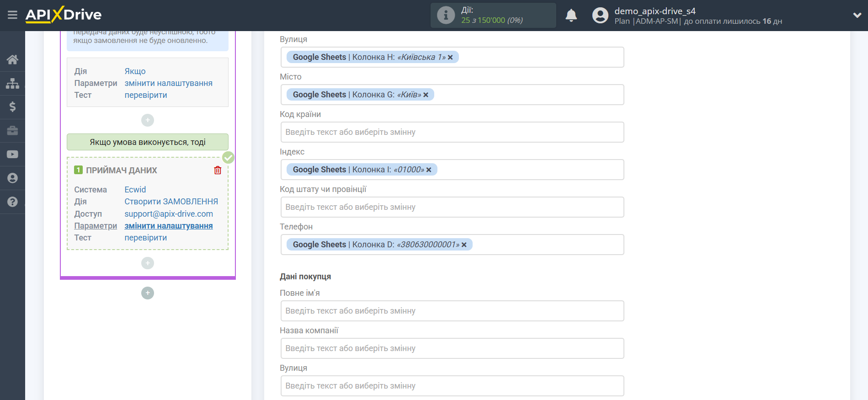Click demo_apix-drive_s4 account name
The image size is (868, 400).
[x=655, y=11]
